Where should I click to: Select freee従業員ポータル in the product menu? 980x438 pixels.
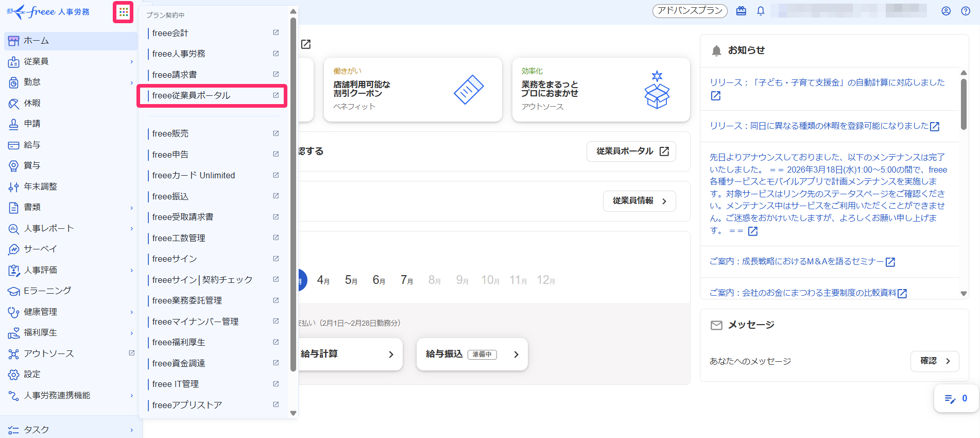click(214, 95)
